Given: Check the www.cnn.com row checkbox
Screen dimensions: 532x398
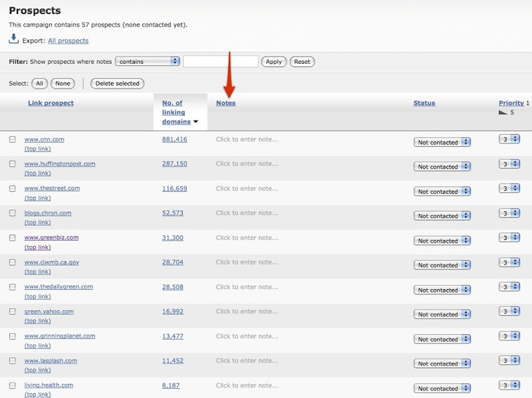Looking at the screenshot, I should 13,140.
